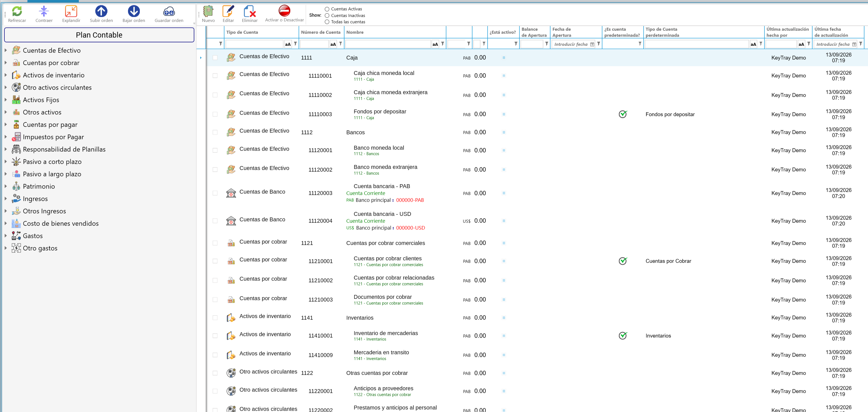Expand the Activos Fijos tree node
The image size is (868, 412).
[6, 100]
